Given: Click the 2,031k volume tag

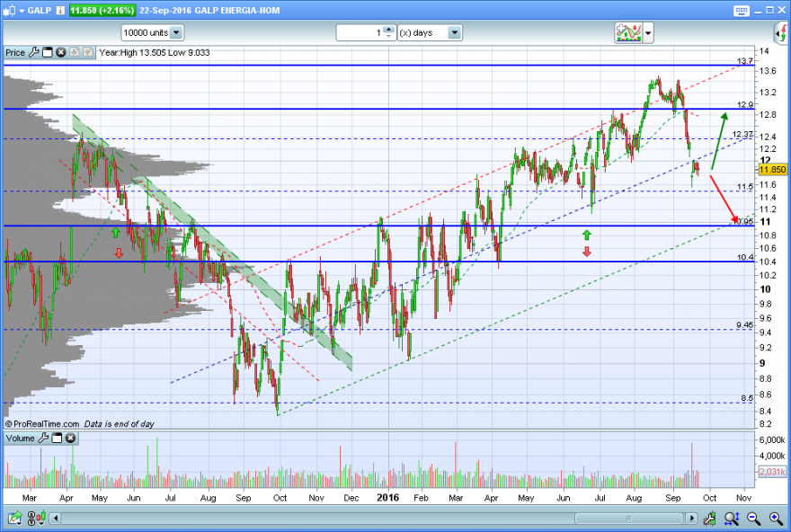Looking at the screenshot, I should click(772, 472).
